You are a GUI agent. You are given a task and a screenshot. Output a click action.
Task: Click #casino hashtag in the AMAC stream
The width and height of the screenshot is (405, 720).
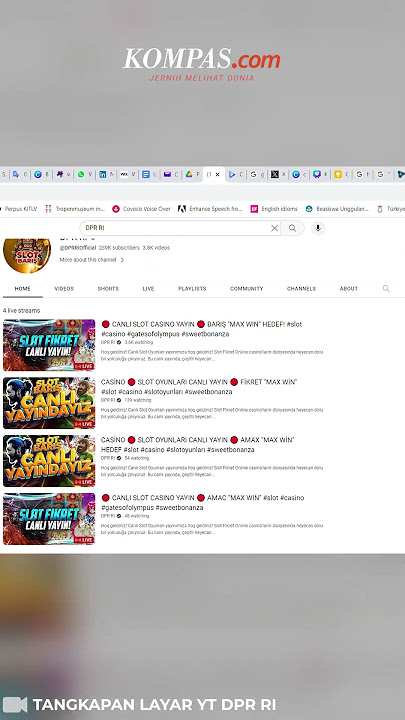292,498
